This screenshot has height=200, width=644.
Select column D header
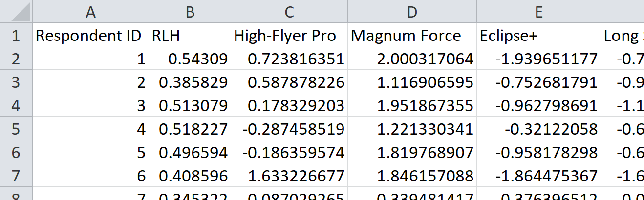click(412, 12)
